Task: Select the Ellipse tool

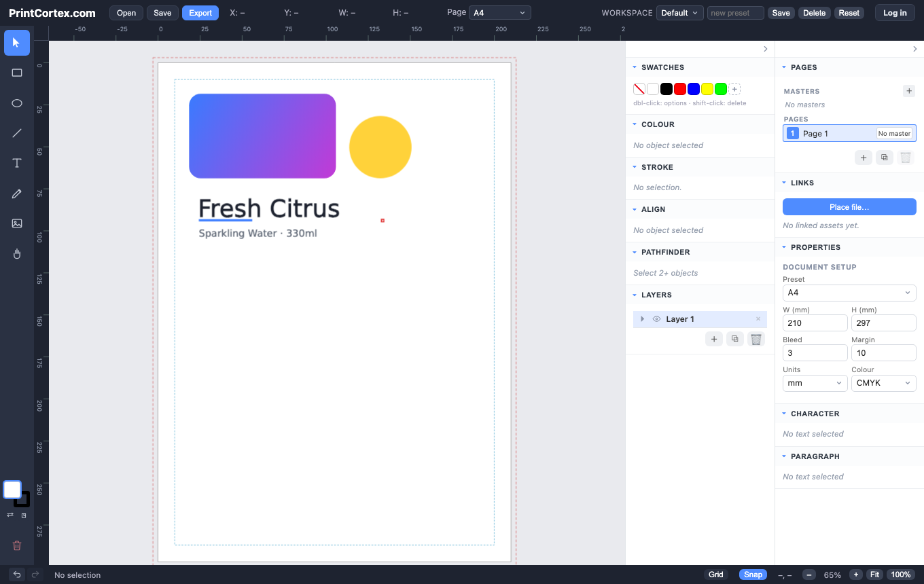Action: (17, 103)
